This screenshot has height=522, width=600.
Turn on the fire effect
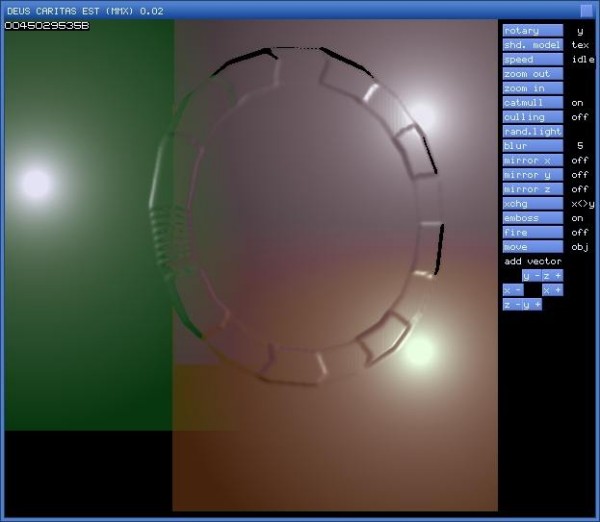[x=532, y=232]
